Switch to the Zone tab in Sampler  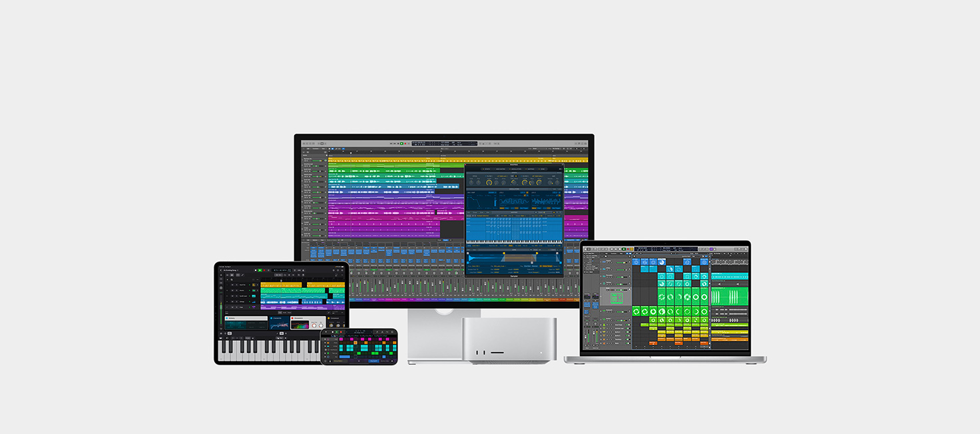coord(542,169)
